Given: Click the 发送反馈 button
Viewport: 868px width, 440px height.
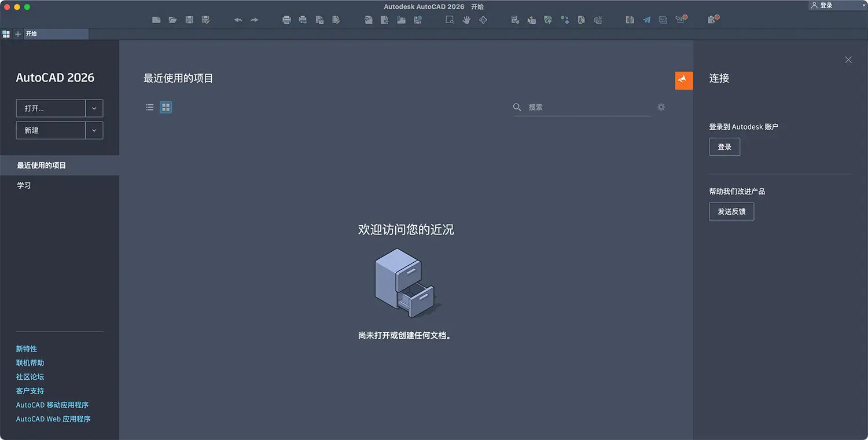Looking at the screenshot, I should tap(731, 211).
